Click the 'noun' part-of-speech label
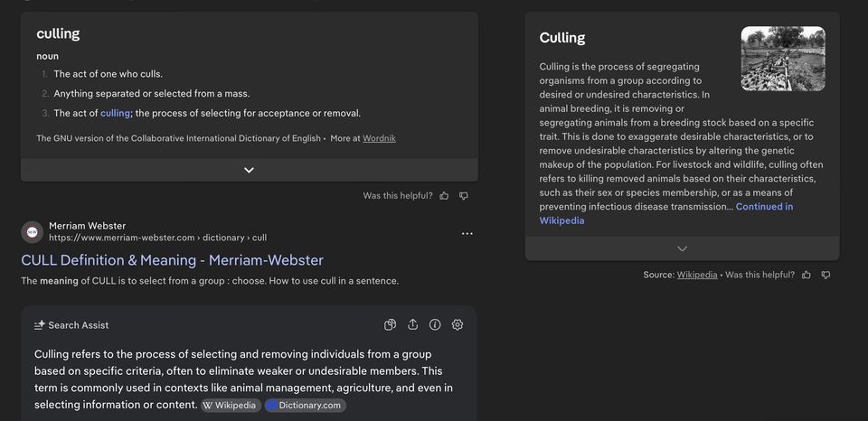Image resolution: width=868 pixels, height=421 pixels. pos(48,56)
